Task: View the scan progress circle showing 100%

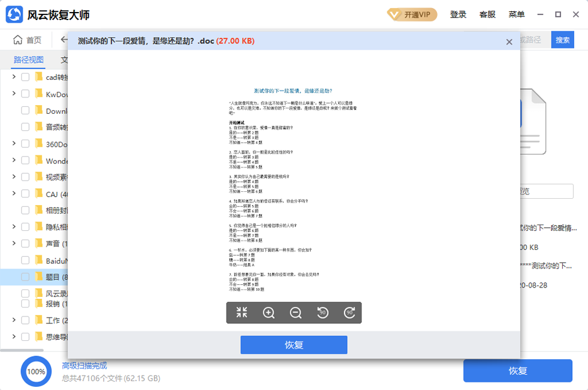Action: (x=36, y=371)
